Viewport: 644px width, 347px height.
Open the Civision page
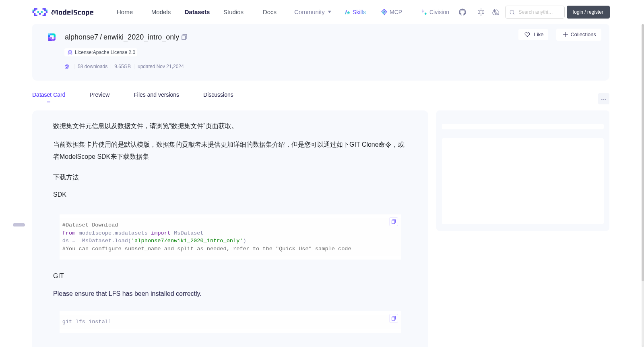tap(435, 12)
